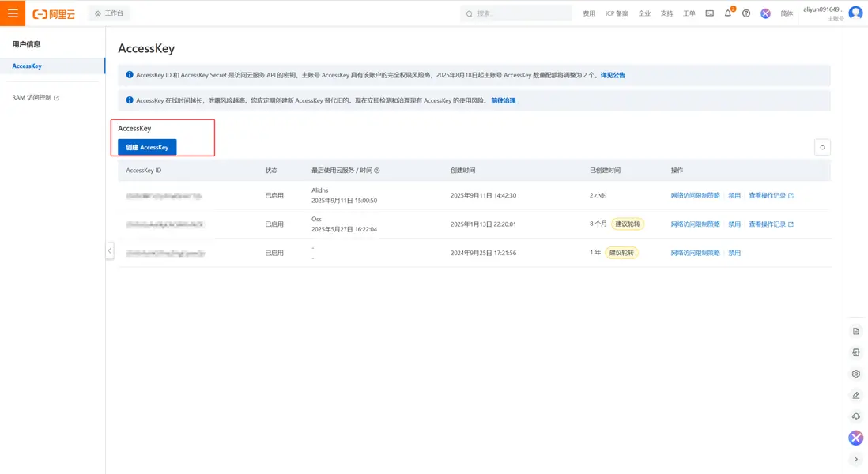
Task: Open RAM 访问控制 external link
Action: (x=36, y=98)
